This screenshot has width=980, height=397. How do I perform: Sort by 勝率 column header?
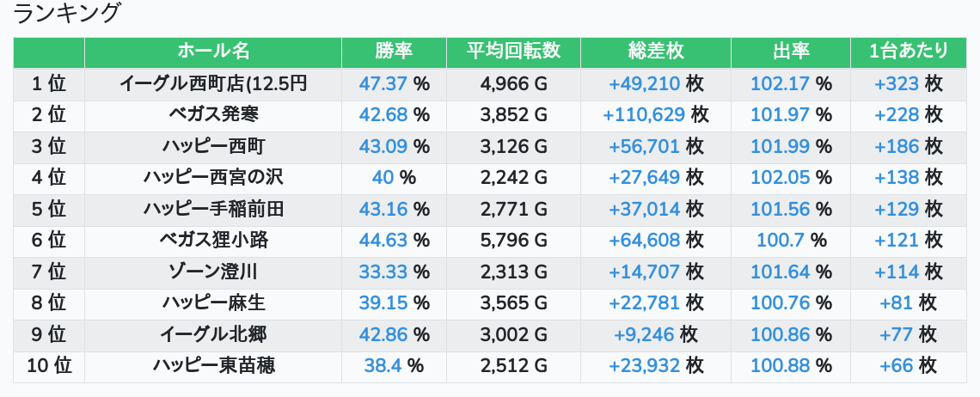click(x=394, y=52)
